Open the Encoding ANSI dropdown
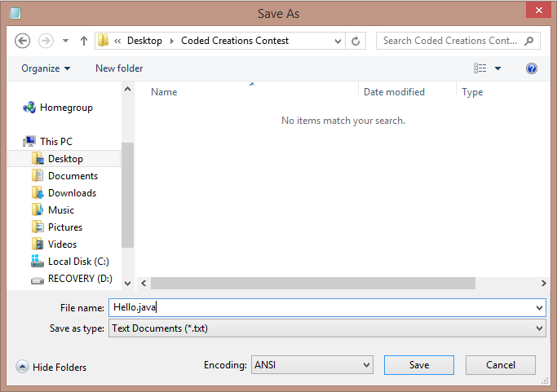The height and width of the screenshot is (392, 557). (x=312, y=365)
